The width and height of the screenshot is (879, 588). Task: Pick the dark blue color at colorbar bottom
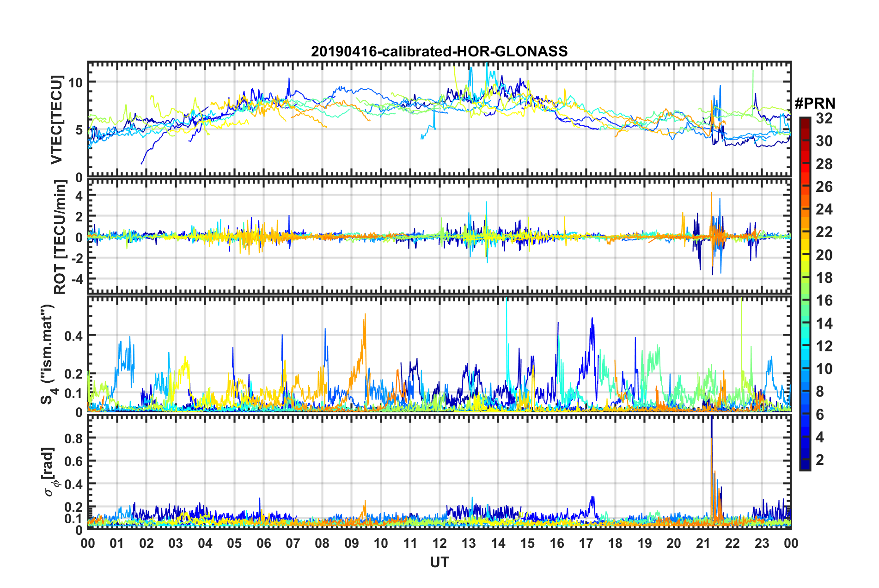click(805, 466)
